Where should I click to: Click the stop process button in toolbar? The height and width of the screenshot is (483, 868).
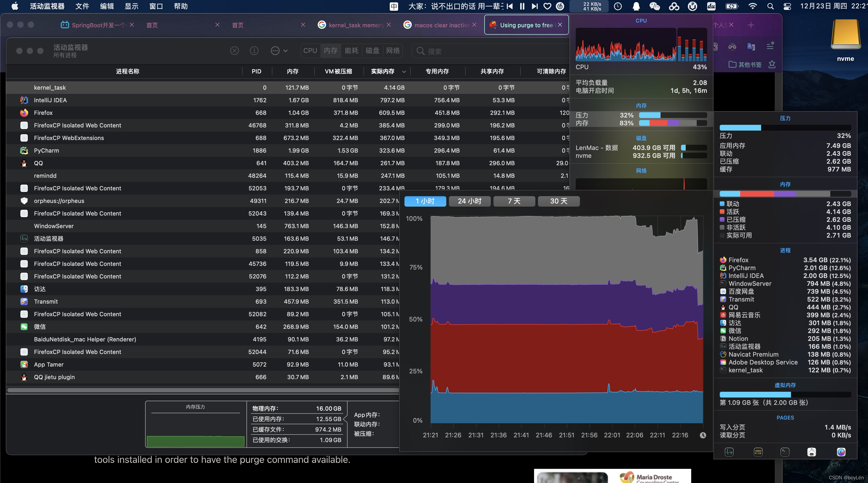pos(234,51)
